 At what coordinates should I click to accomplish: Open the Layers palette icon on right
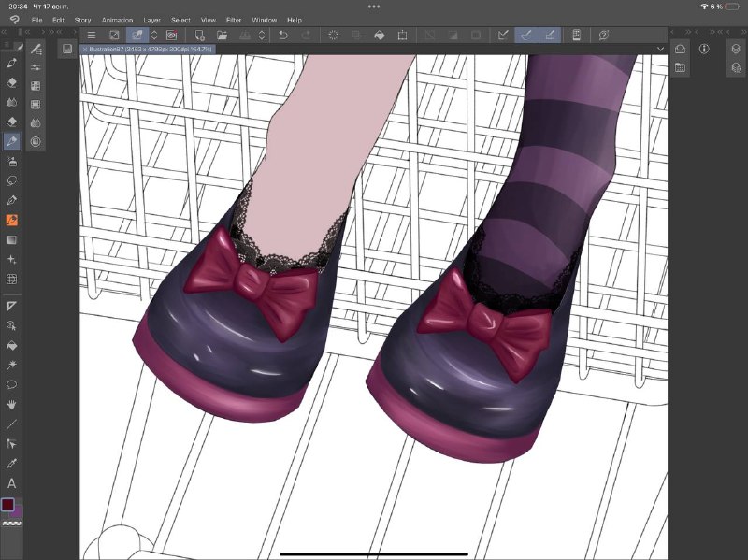point(736,49)
